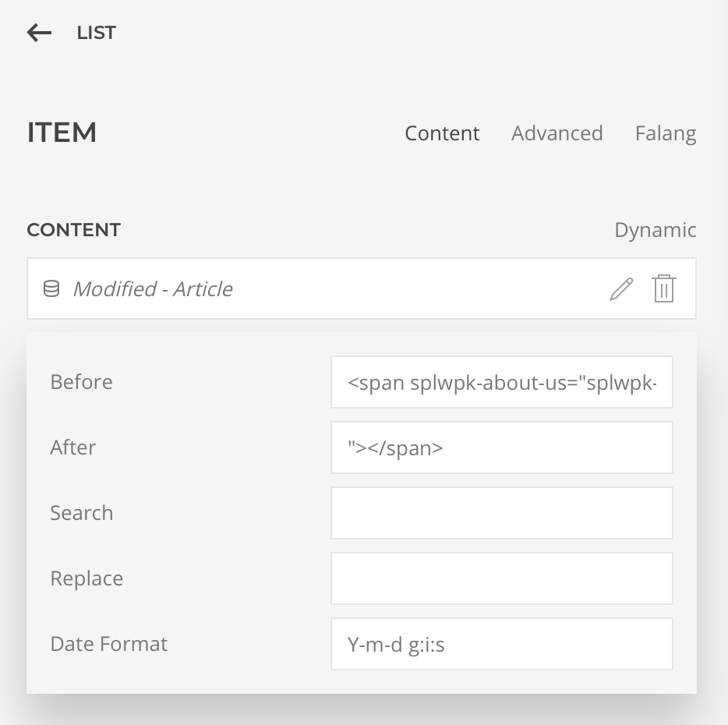Open the Falang tab

coord(665,133)
